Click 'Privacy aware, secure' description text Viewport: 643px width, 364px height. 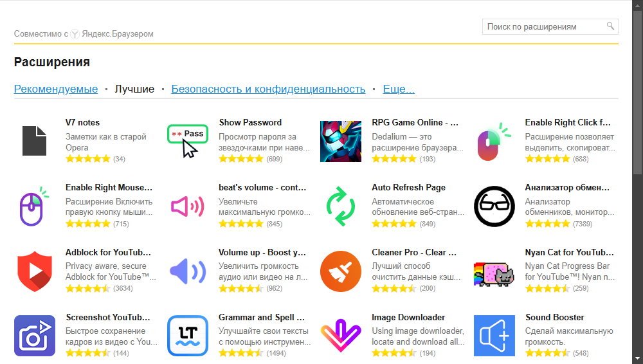pos(106,266)
